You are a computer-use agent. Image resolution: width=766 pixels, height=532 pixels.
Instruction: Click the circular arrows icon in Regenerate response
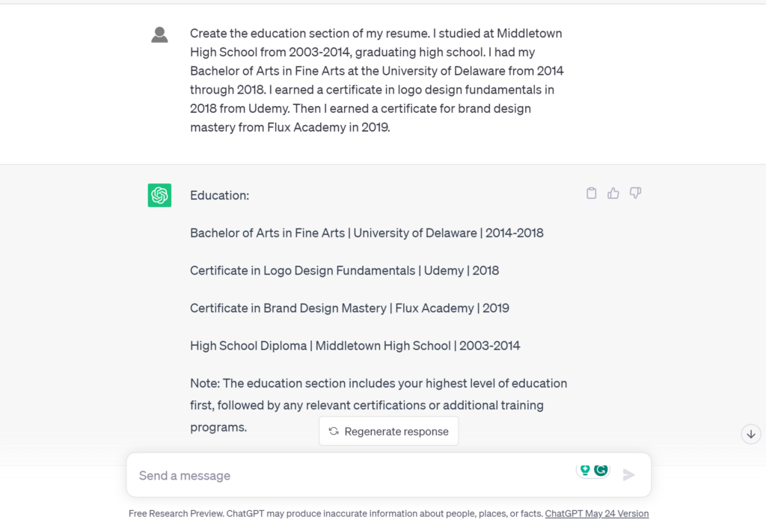[x=334, y=431]
